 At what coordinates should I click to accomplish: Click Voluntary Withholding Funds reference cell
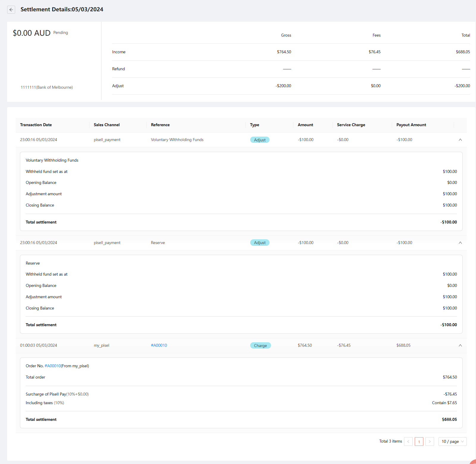click(x=177, y=140)
